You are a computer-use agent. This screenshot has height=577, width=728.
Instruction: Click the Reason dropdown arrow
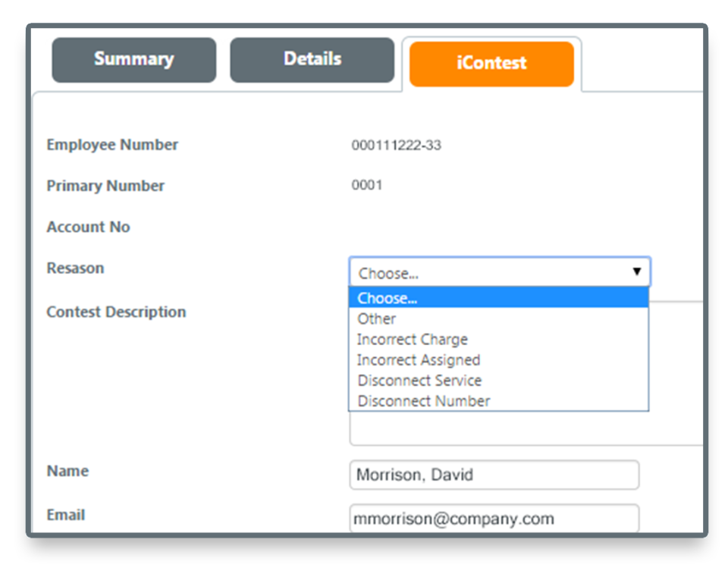tap(636, 272)
